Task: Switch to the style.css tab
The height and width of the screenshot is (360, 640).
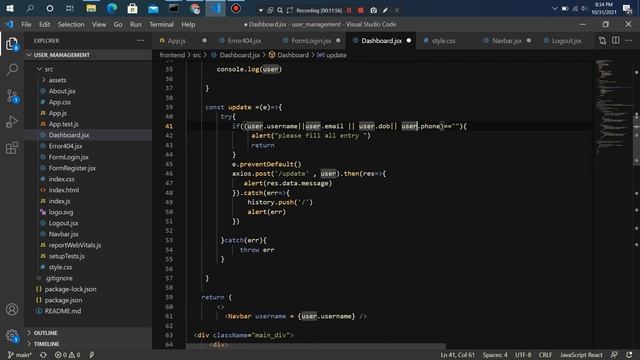Action: (443, 41)
